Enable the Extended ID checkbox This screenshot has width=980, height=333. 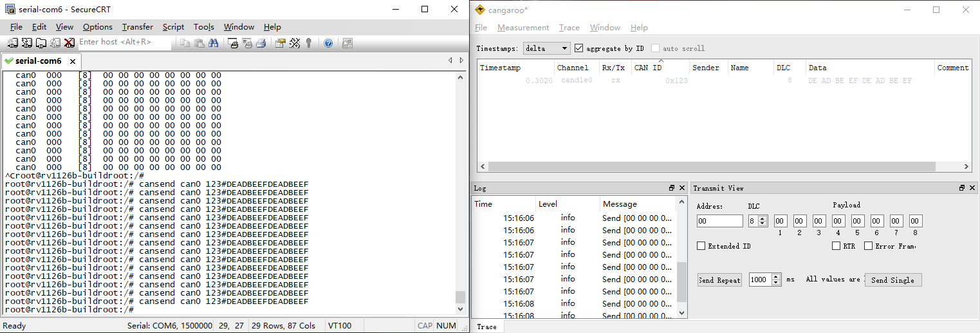(701, 246)
